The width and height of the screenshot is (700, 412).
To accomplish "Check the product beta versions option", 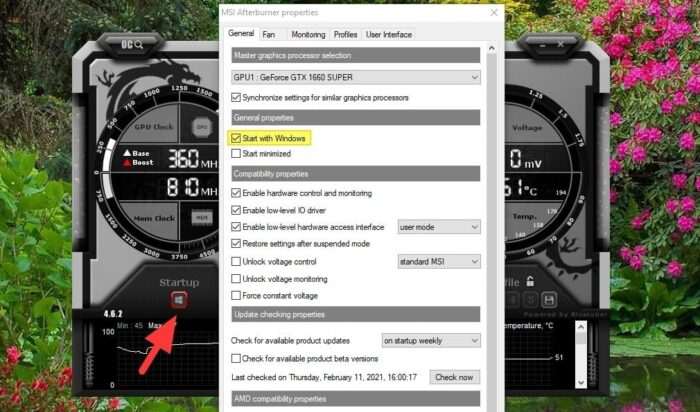I will pos(236,358).
